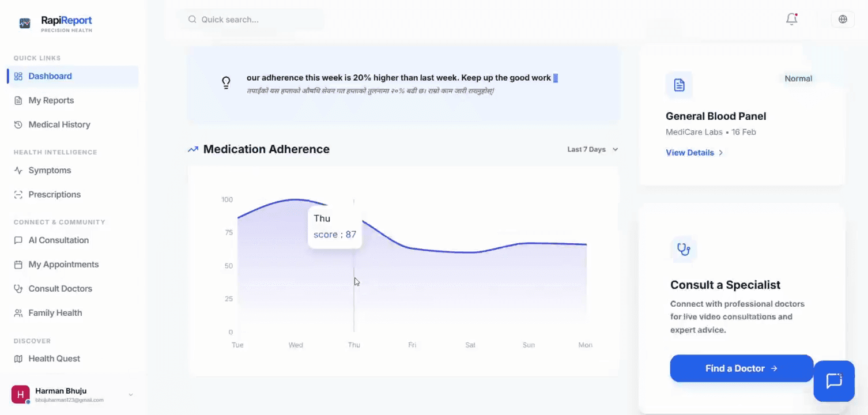Click the Family Health people icon
Viewport: 868px width, 415px height.
[18, 313]
